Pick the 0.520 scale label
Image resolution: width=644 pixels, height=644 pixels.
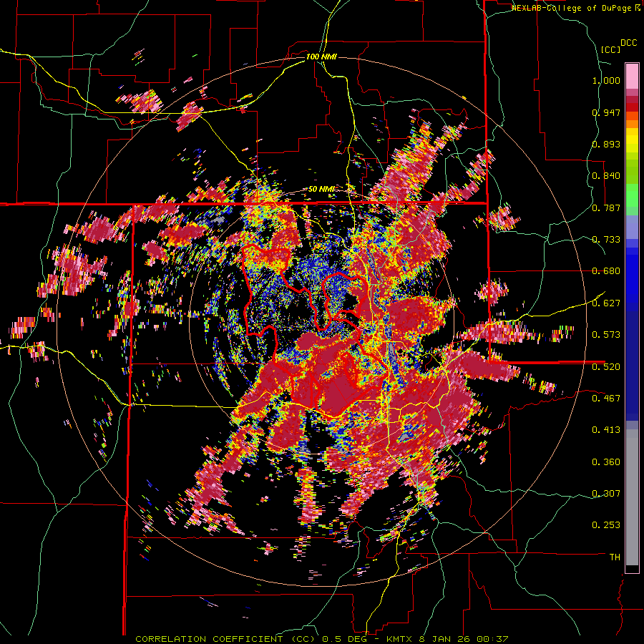click(606, 367)
